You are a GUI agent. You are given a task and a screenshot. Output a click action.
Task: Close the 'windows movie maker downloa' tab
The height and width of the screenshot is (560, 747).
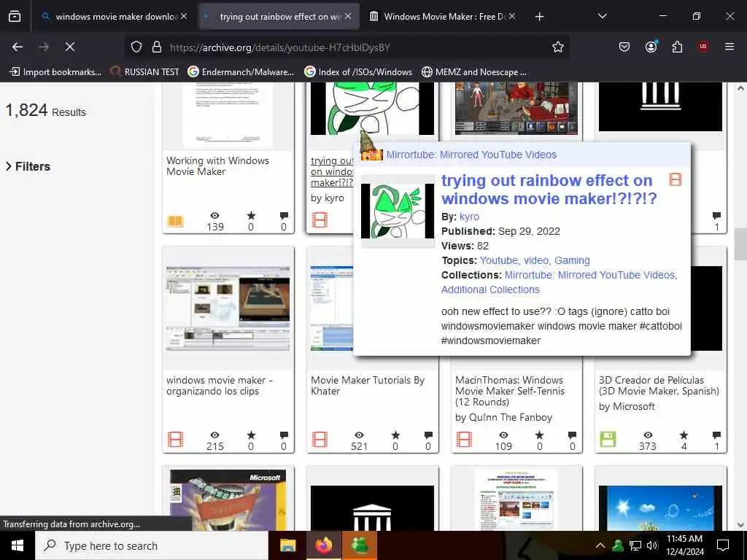184,16
